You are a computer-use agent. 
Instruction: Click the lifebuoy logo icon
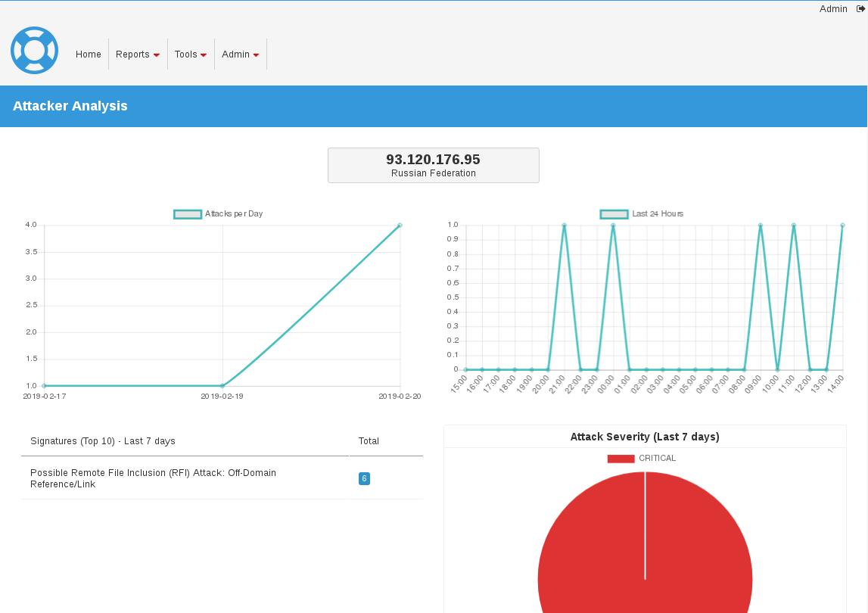(34, 51)
